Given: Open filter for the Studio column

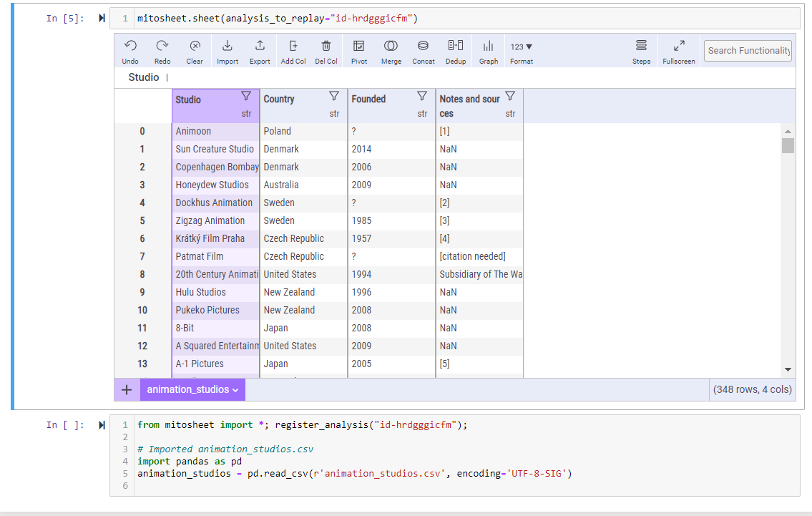Looking at the screenshot, I should tap(246, 96).
